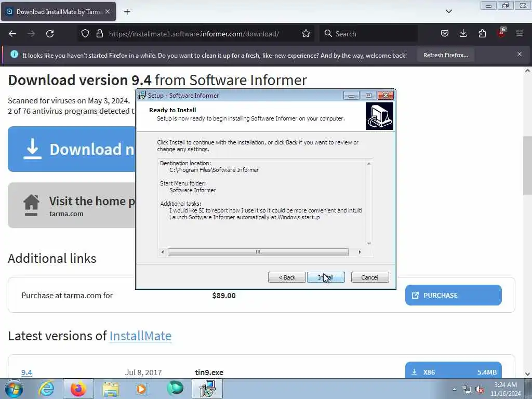Open the Firefox downloads panel
Image resolution: width=532 pixels, height=399 pixels.
click(463, 34)
